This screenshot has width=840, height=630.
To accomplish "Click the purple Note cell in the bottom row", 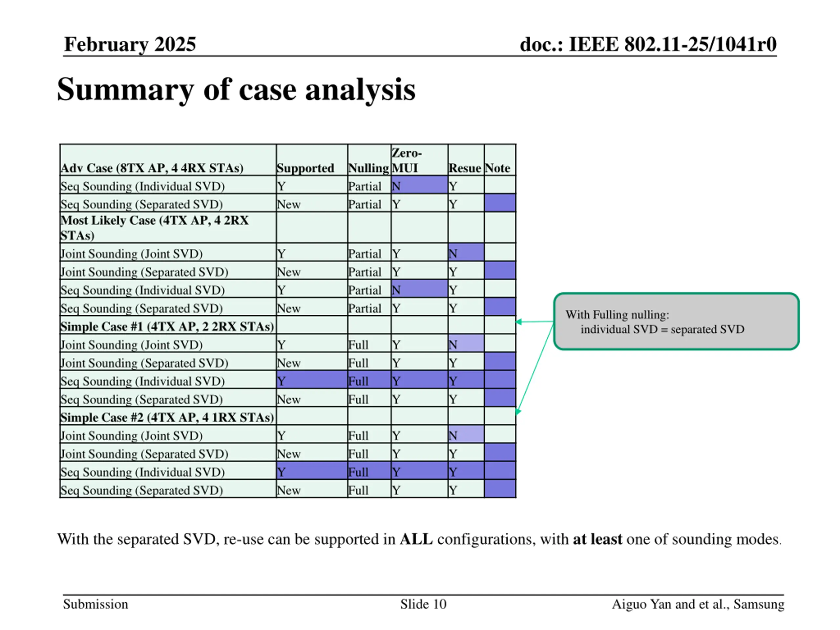I will [x=500, y=489].
